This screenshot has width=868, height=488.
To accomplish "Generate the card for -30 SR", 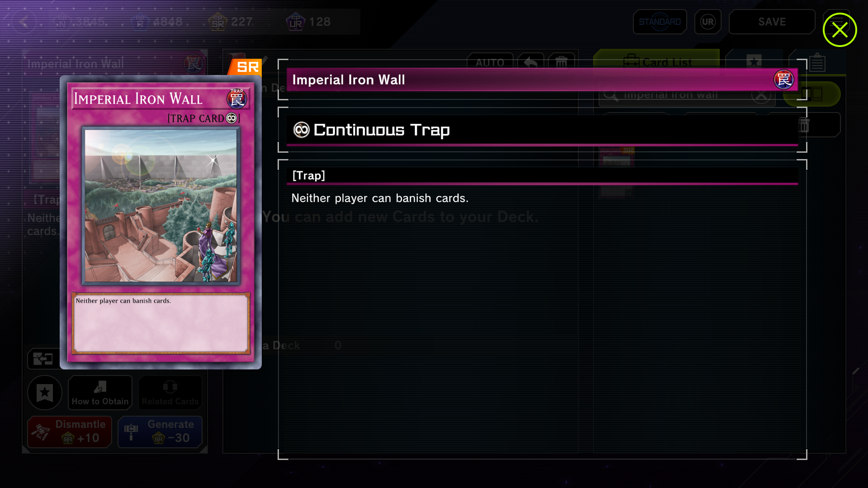I will tap(160, 432).
